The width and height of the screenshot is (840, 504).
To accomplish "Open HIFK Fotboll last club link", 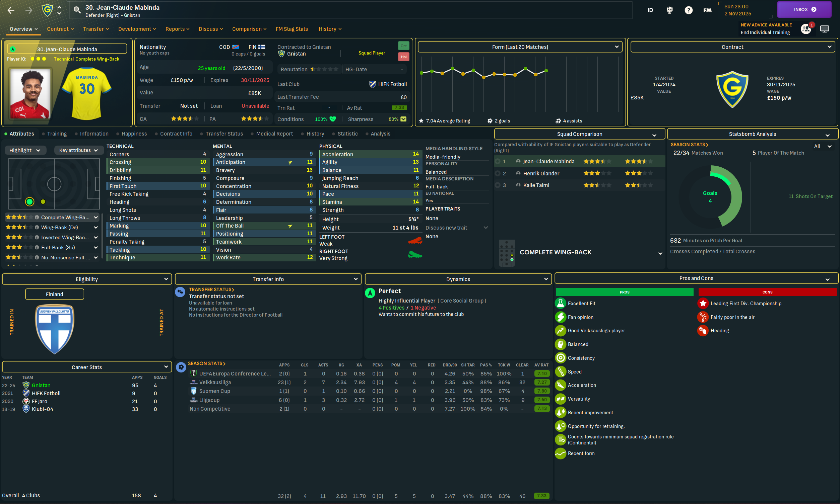I will pyautogui.click(x=392, y=84).
